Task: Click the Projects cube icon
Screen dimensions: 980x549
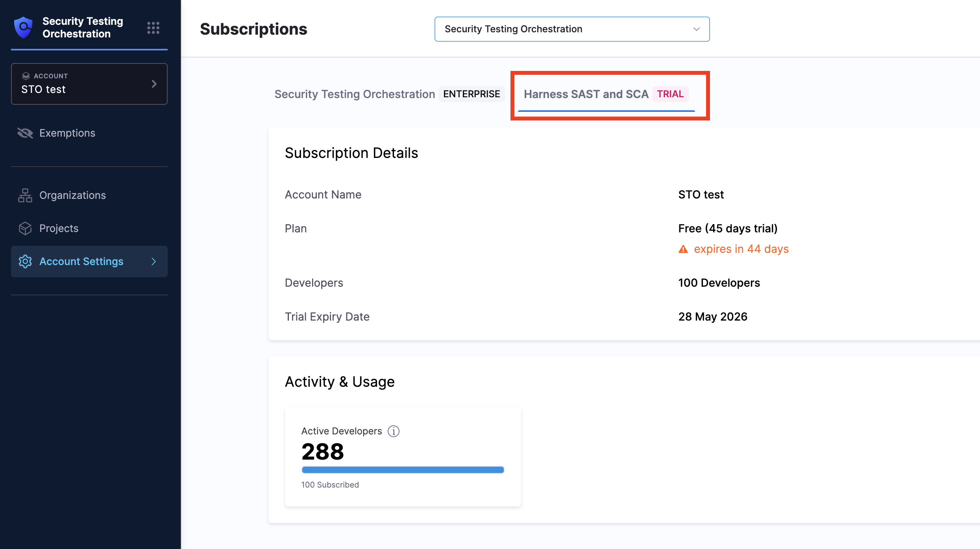Action: coord(25,228)
